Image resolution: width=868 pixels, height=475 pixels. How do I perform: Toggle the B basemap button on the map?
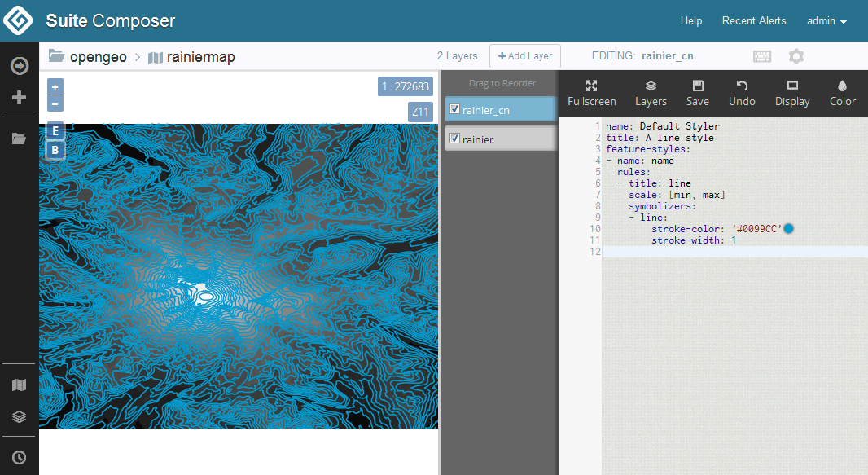tap(55, 150)
